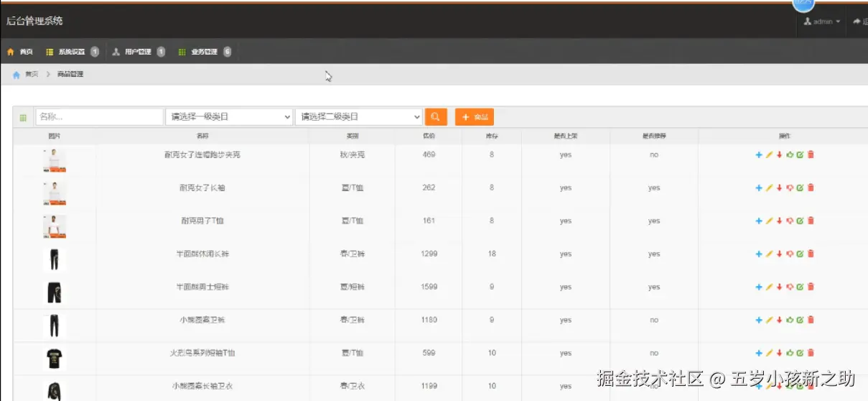Open the 请选择二级类目 subcategory dropdown
868x401 pixels.
359,116
